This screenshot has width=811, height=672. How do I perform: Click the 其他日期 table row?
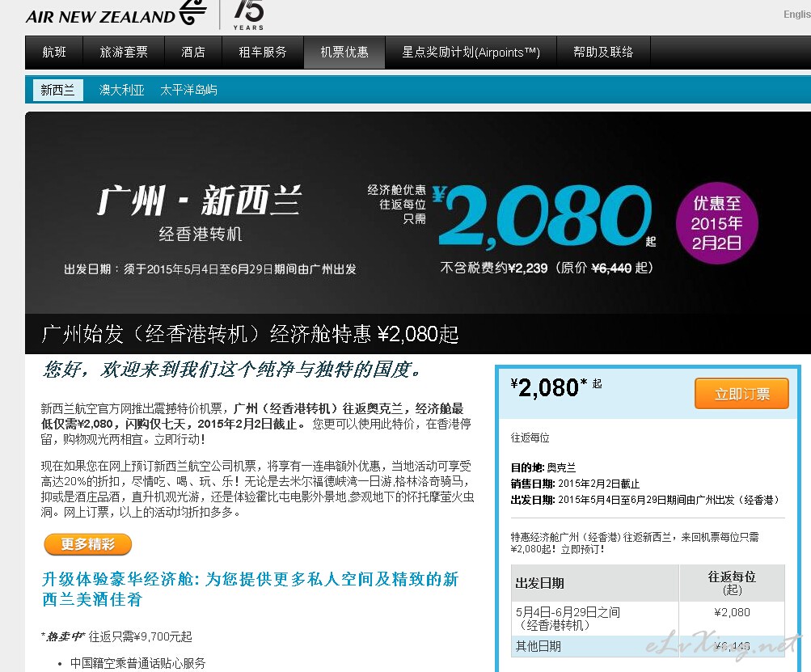(648, 646)
